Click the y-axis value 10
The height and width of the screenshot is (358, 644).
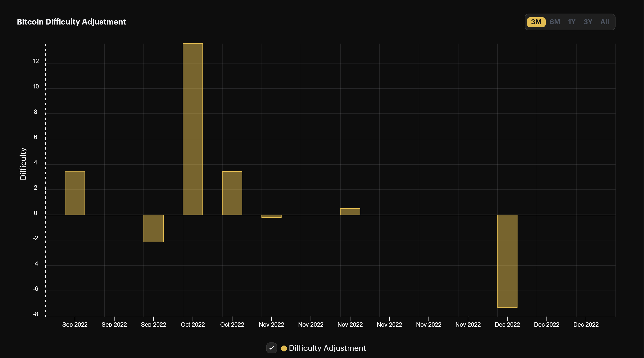click(36, 86)
